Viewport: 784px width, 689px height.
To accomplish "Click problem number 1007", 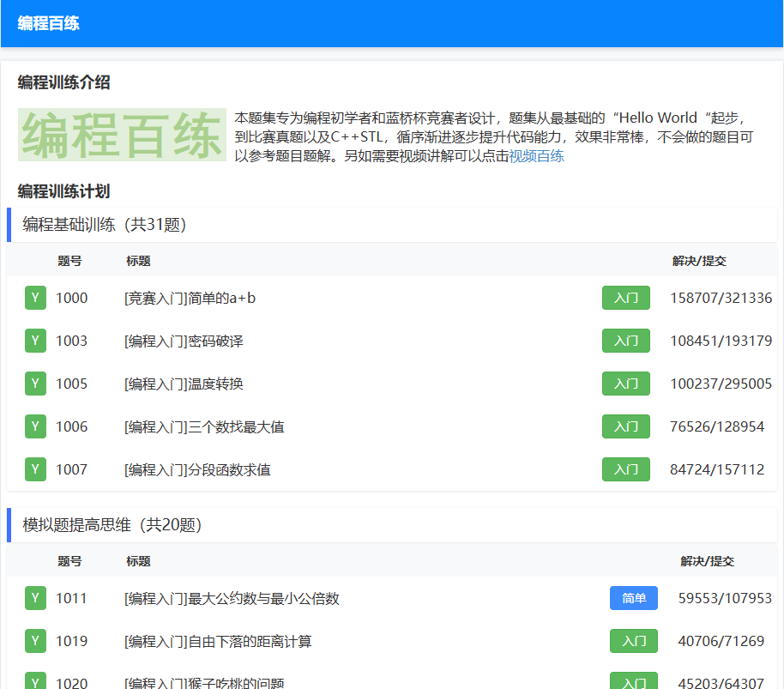I will (71, 470).
